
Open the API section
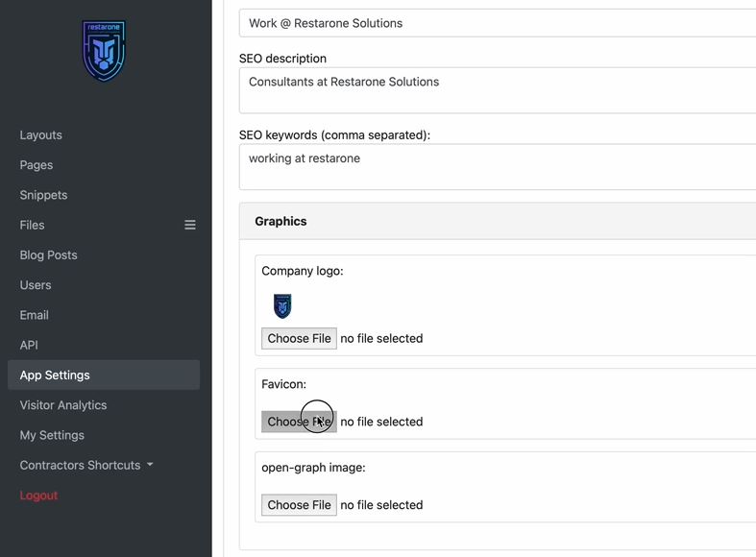click(29, 345)
